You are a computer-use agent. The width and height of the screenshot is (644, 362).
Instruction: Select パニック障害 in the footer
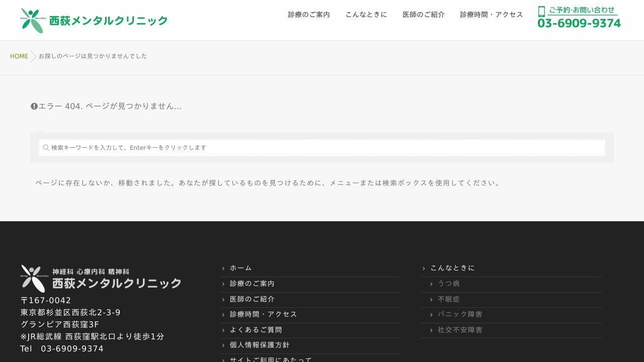(x=460, y=314)
